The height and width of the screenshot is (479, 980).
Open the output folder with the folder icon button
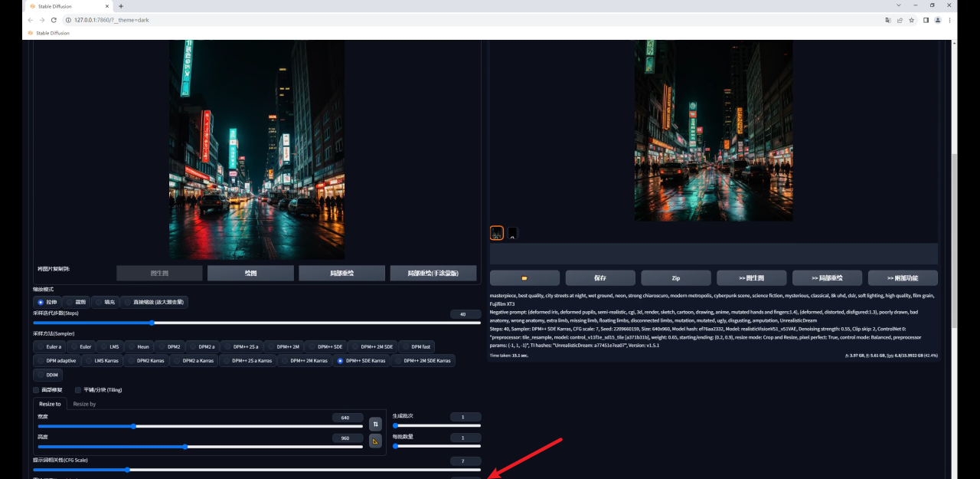click(524, 277)
